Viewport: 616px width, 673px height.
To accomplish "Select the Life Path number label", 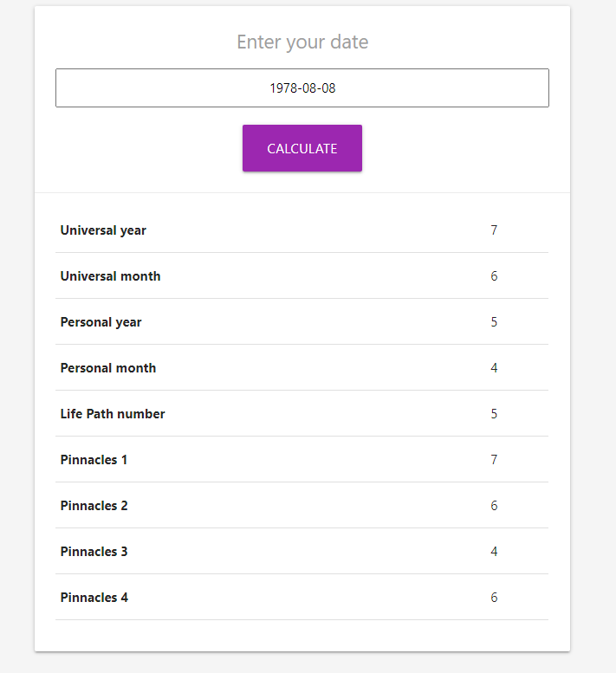I will (x=113, y=414).
